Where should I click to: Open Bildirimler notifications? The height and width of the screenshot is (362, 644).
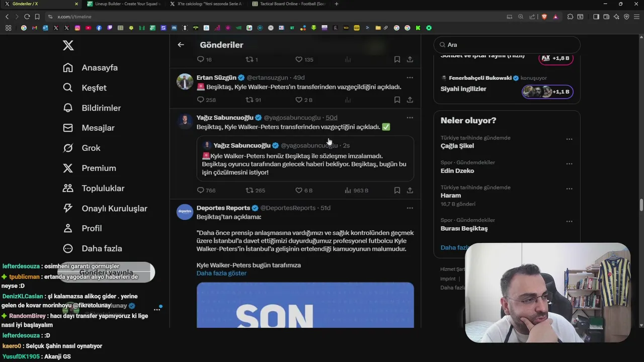pos(92,108)
